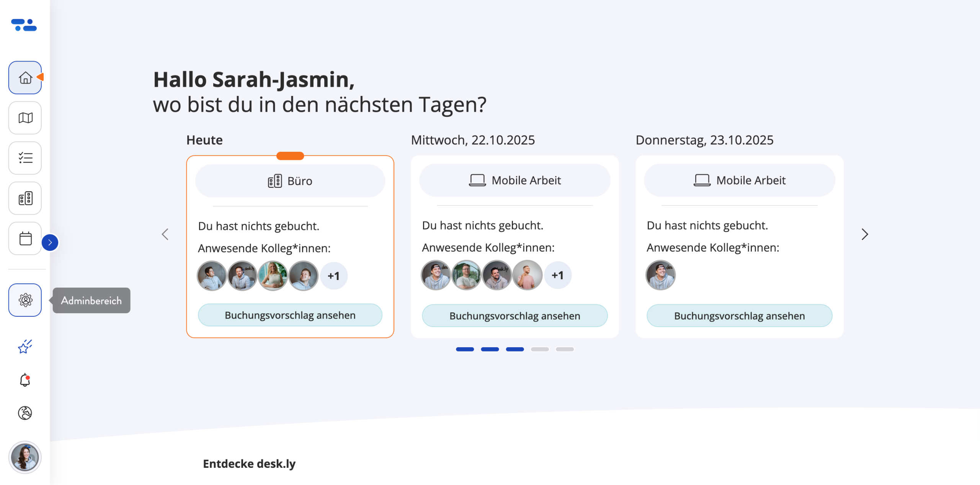
Task: Open the bookings checklist icon
Action: click(25, 158)
